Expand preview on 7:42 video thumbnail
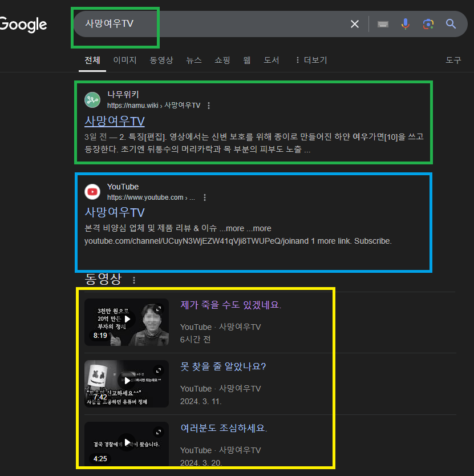The width and height of the screenshot is (474, 476). pos(159,370)
